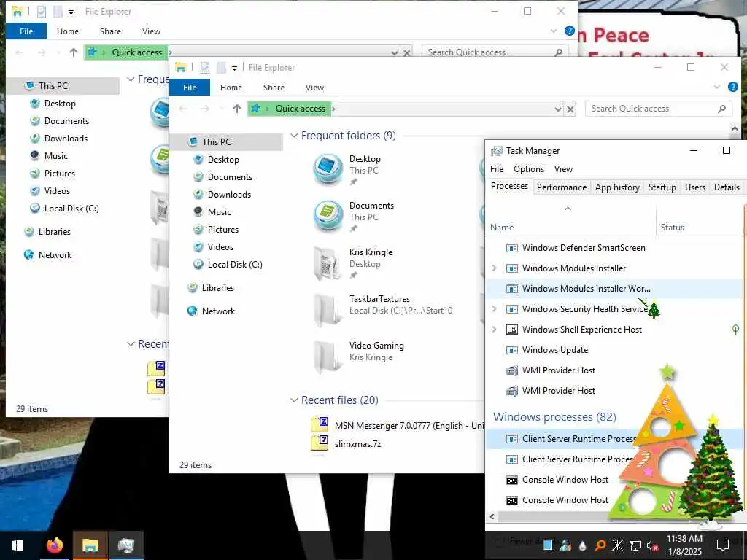Open Firefox from the taskbar

click(x=54, y=545)
